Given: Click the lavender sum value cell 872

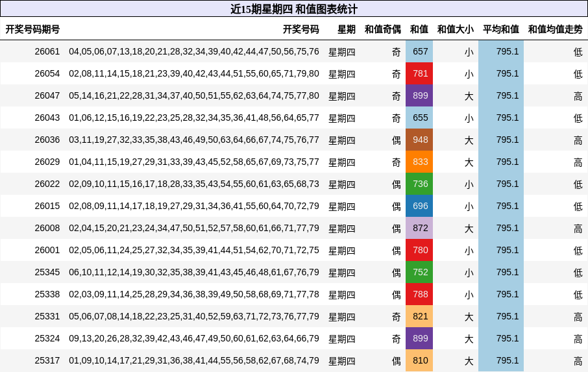Looking at the screenshot, I should pos(419,228).
